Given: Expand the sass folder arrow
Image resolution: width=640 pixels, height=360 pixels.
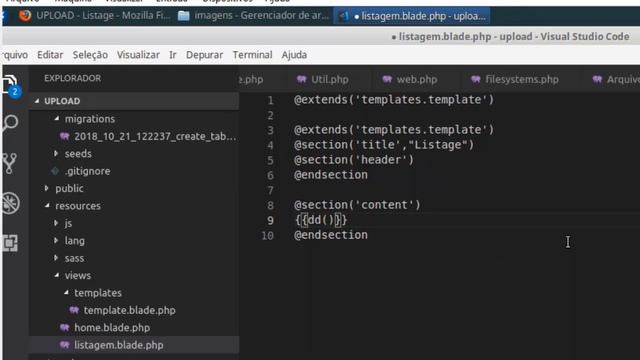Looking at the screenshot, I should [x=56, y=258].
